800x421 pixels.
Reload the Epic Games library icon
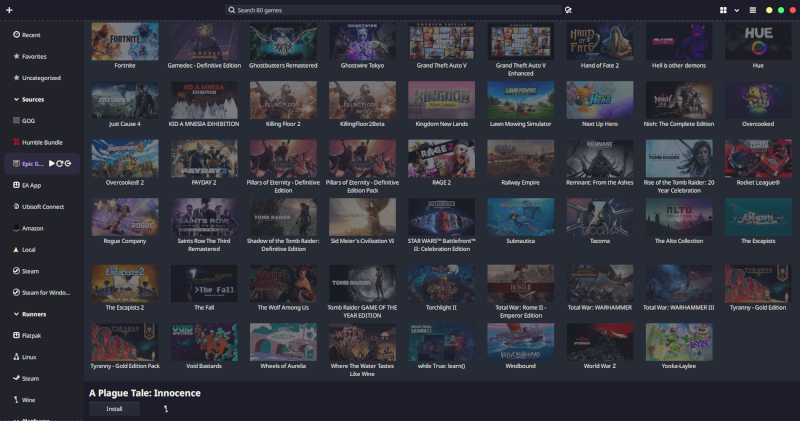[x=60, y=163]
